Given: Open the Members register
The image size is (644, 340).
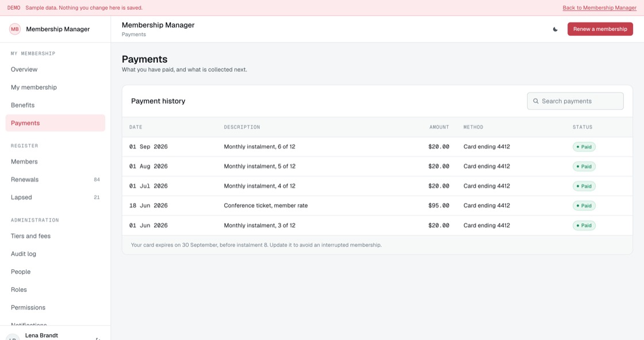Looking at the screenshot, I should coord(55,162).
